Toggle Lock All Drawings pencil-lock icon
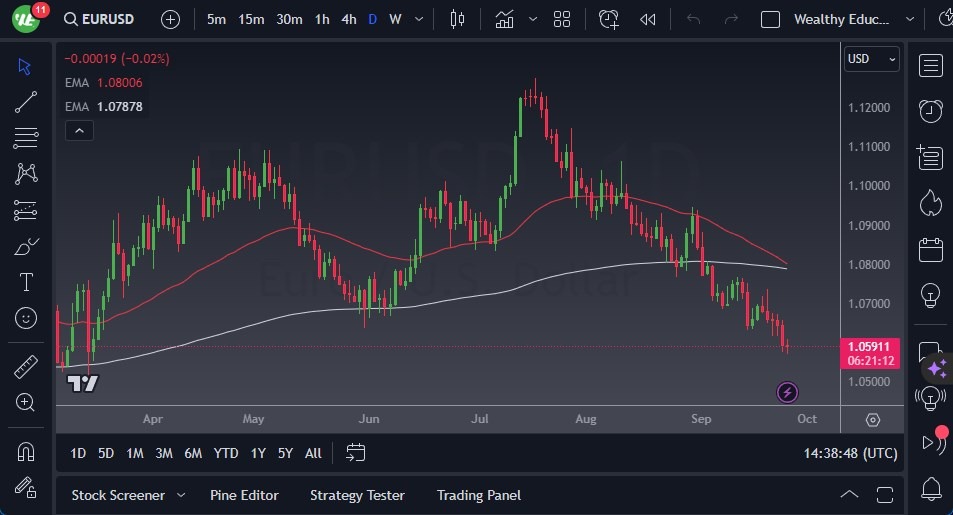The width and height of the screenshot is (953, 515). (26, 487)
